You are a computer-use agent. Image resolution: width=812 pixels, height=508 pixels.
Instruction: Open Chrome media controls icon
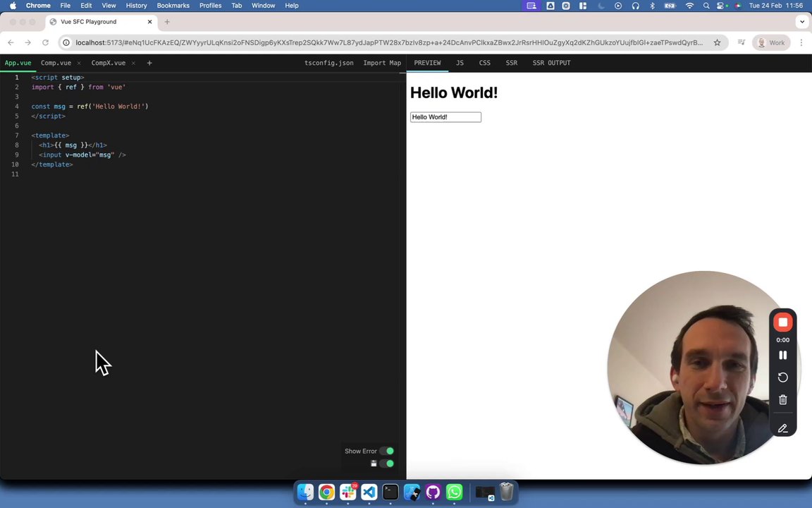(741, 42)
